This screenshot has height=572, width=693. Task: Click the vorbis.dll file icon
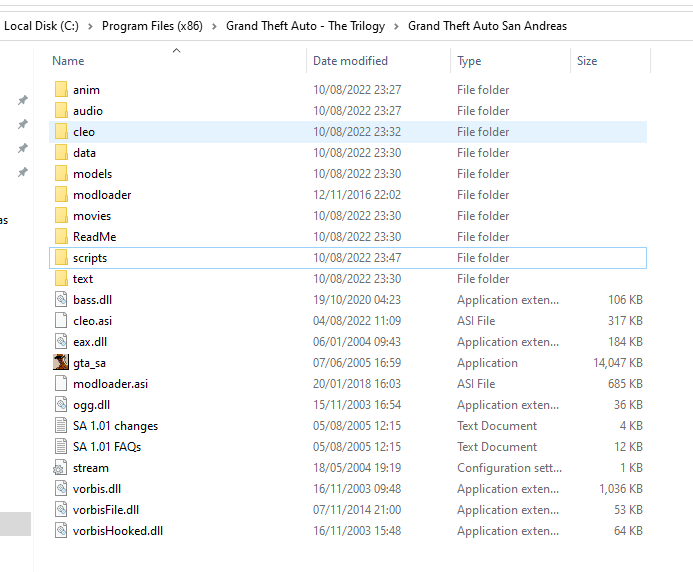point(61,488)
